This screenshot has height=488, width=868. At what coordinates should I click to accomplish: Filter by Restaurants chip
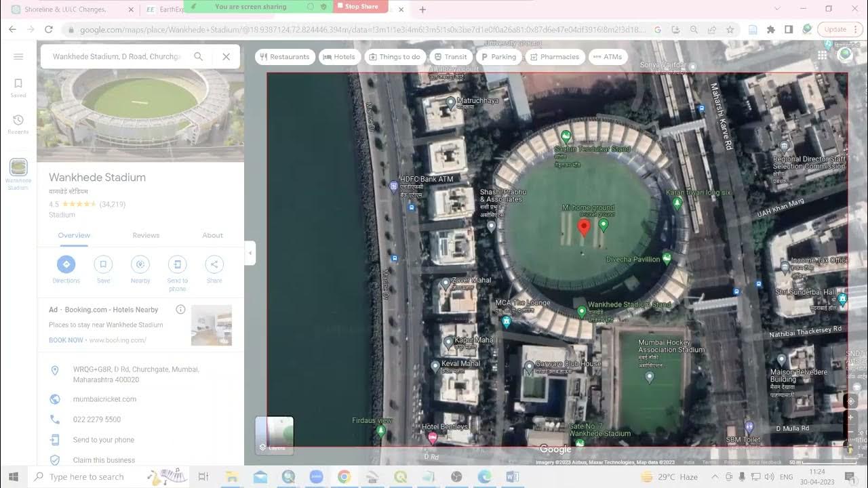[x=285, y=57]
